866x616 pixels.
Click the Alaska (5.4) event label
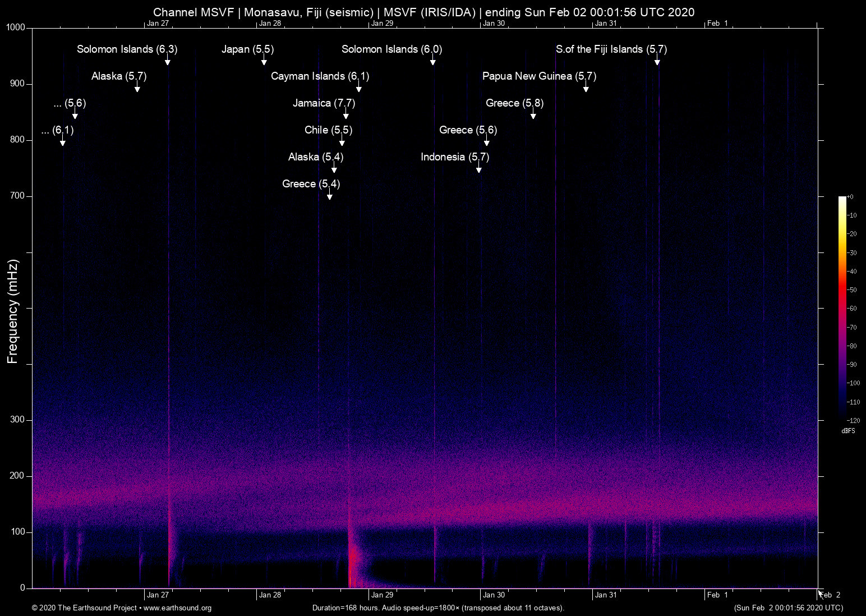click(x=316, y=157)
